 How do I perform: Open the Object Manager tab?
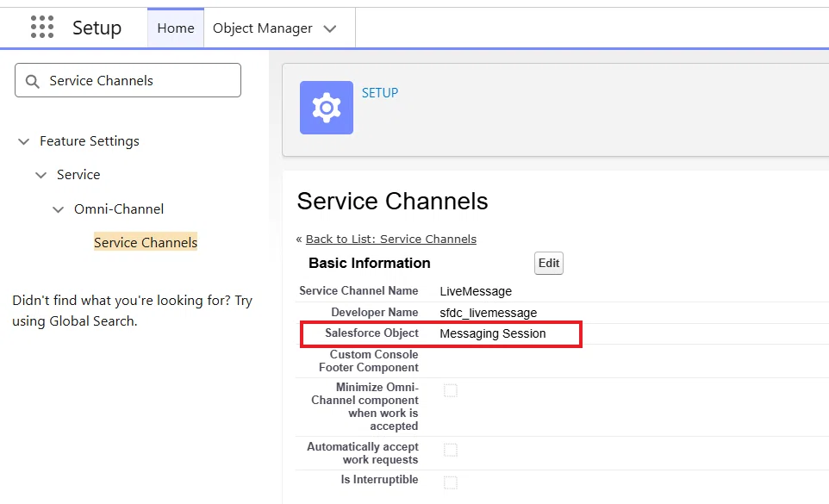coord(262,28)
